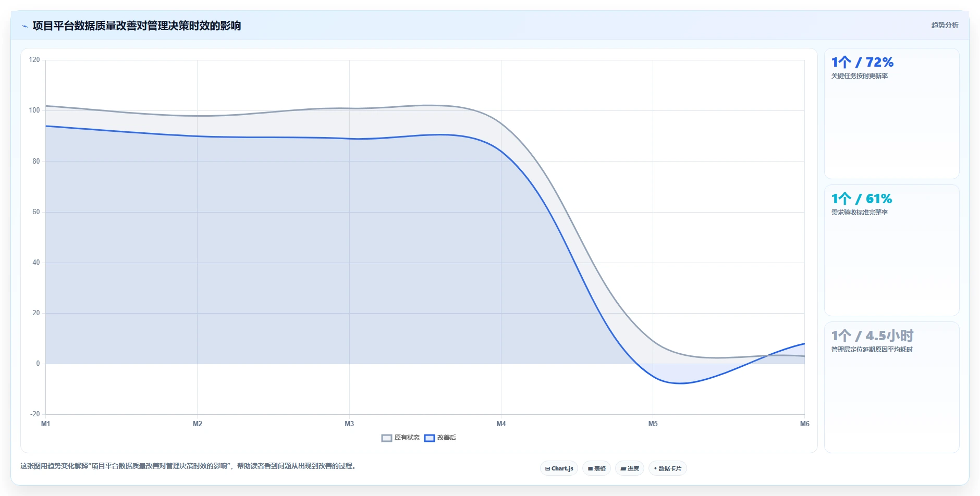The width and height of the screenshot is (980, 496).
Task: Toggle the 原有状态 legend swatch
Action: pyautogui.click(x=386, y=438)
